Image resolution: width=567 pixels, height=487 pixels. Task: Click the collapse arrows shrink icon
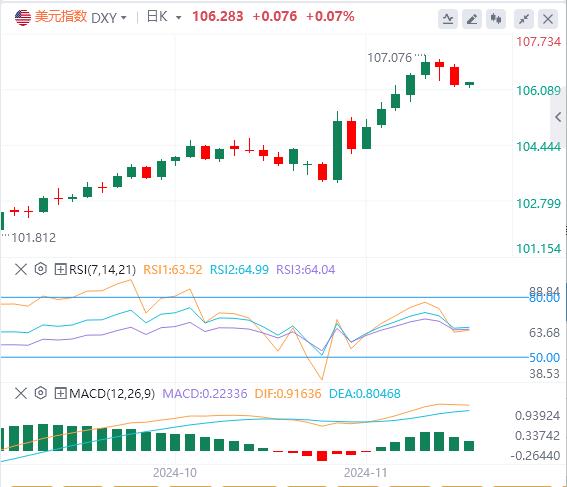coord(524,19)
